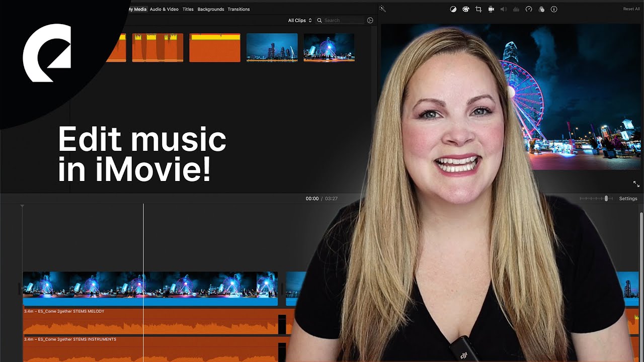
Task: Click the 00:00 current timecode
Action: coord(312,199)
